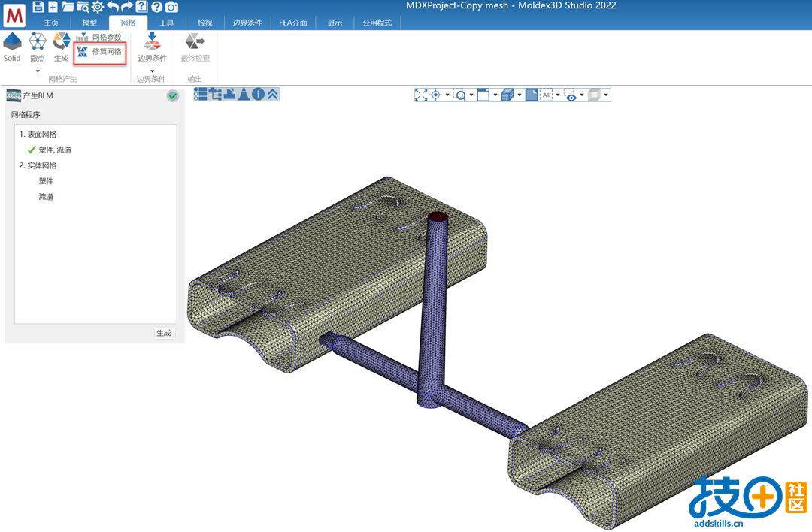812x532 pixels.
Task: Select the Solid mesh type icon
Action: 12,47
